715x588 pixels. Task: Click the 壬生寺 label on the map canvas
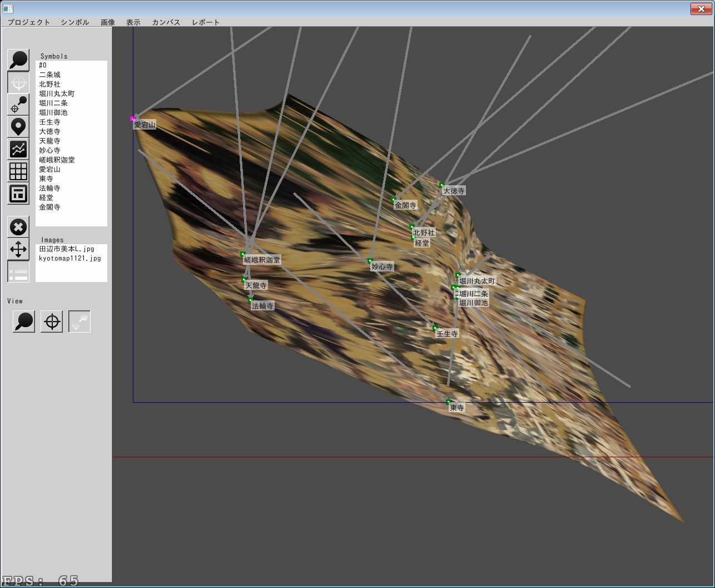pos(447,334)
